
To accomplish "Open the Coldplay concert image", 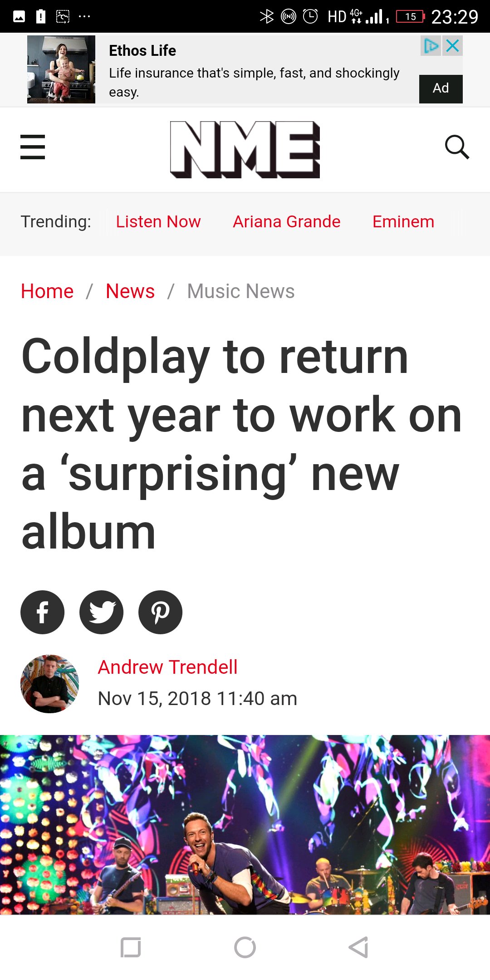I will point(245,824).
